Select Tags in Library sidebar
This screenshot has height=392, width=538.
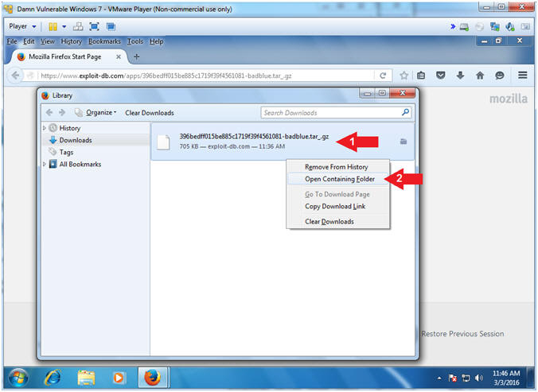click(x=66, y=152)
